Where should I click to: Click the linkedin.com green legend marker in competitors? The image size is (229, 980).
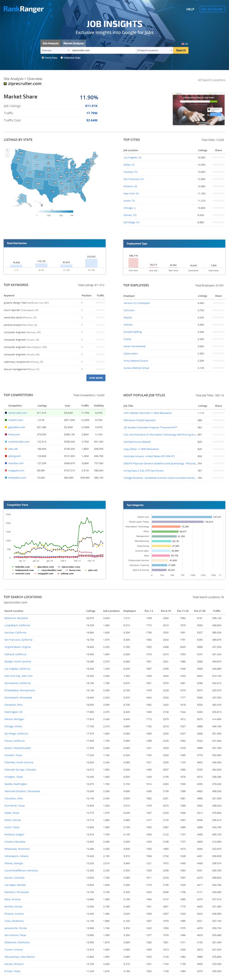click(x=6, y=420)
